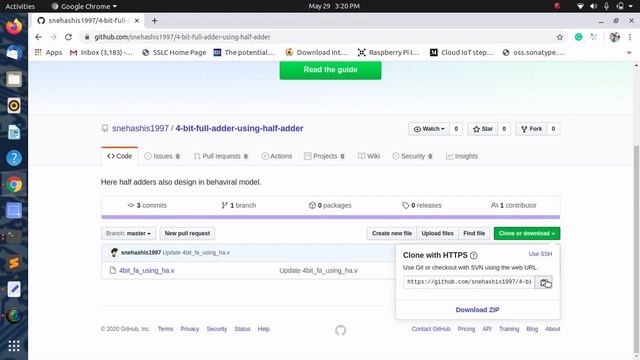Copy the clone URL to clipboard
Viewport: 640px width, 360px height.
click(x=543, y=282)
